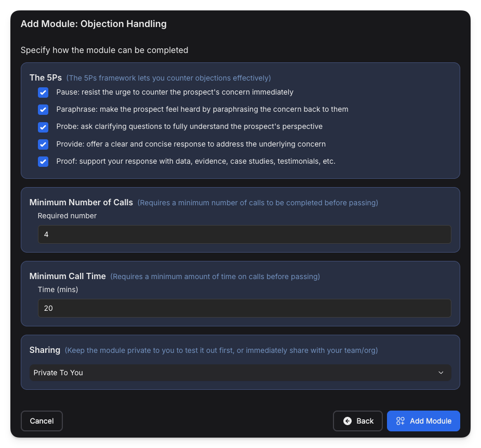Image resolution: width=481 pixels, height=448 pixels.
Task: Expand sharing options to share with team
Action: point(240,373)
